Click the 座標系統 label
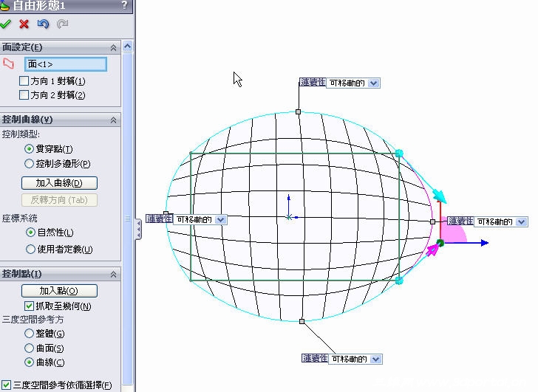 click(x=20, y=219)
